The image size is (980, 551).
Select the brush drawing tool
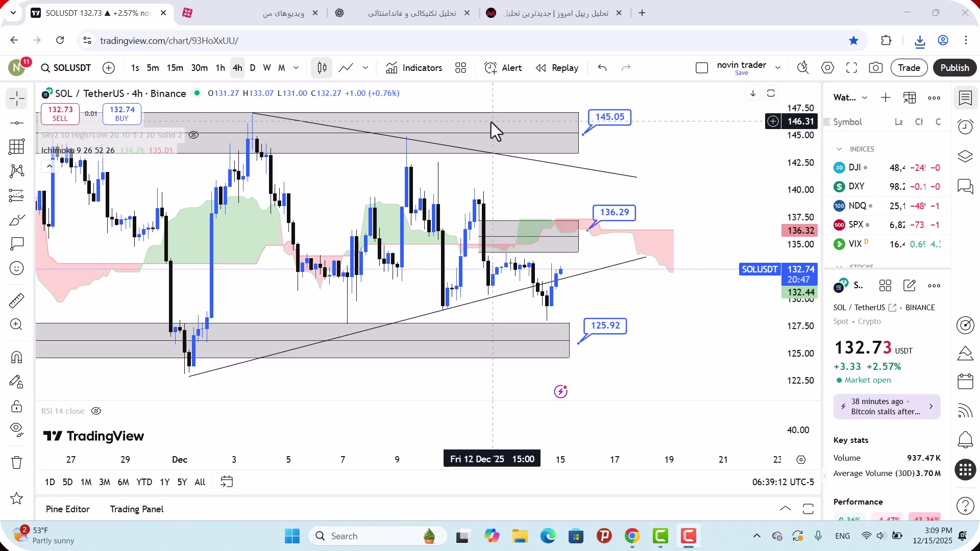click(16, 220)
